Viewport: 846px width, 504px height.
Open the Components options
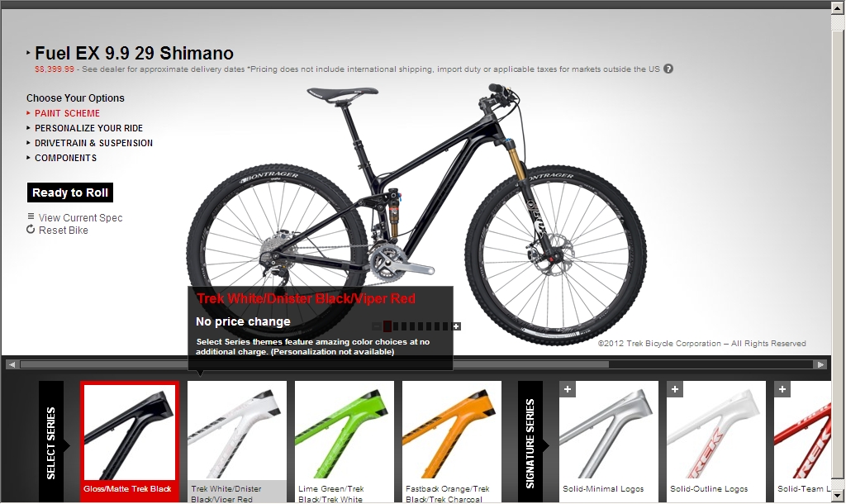pyautogui.click(x=65, y=158)
